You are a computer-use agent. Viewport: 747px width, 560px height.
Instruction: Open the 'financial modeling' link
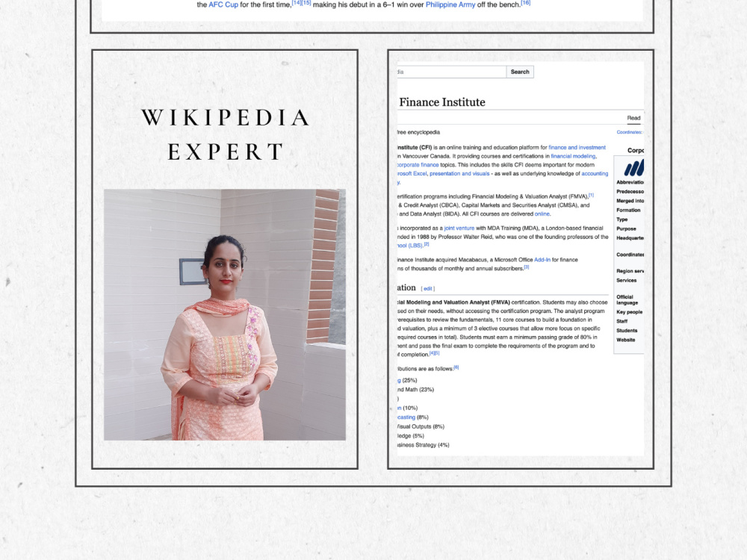coord(573,156)
